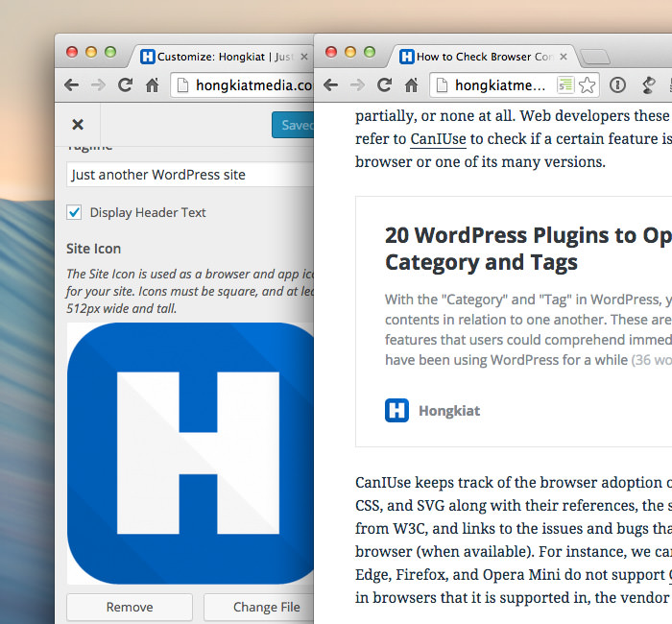Click the How to Check tab's favicon

click(x=406, y=57)
